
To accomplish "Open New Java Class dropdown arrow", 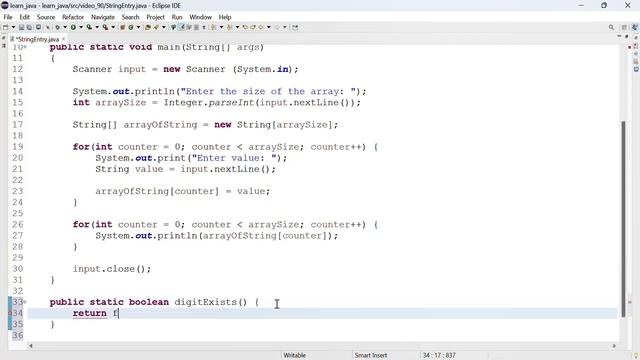I will pyautogui.click(x=138, y=27).
